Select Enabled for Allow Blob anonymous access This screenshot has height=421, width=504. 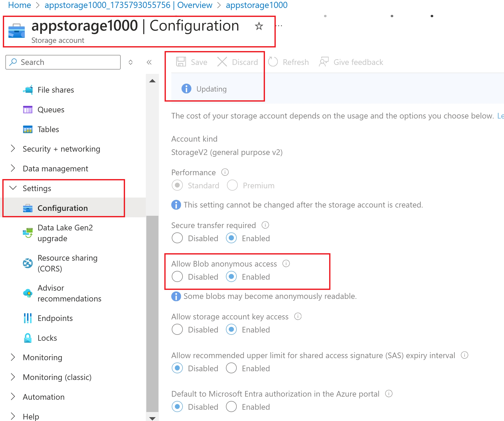[231, 277]
